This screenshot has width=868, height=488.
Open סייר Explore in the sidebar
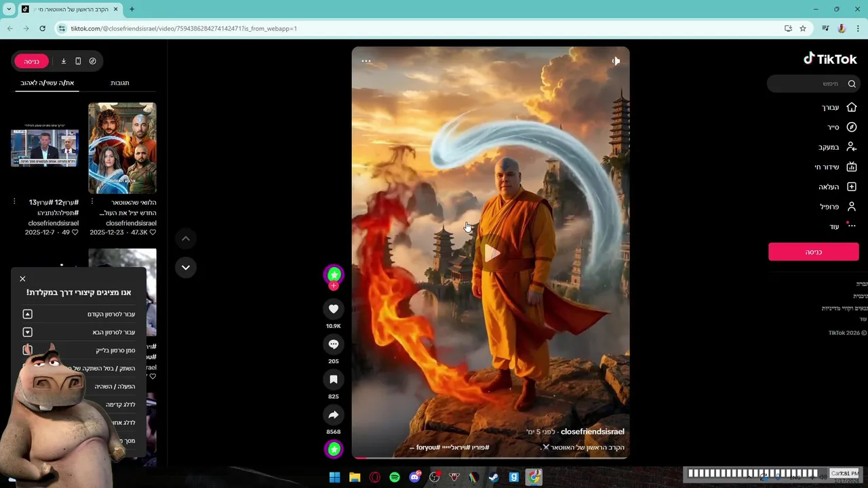tap(842, 127)
